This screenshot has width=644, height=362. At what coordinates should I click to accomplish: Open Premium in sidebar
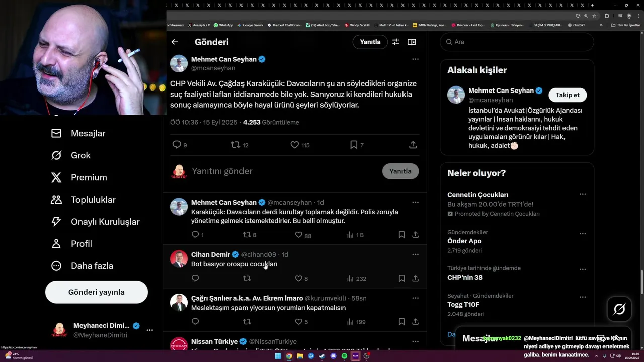[78, 177]
